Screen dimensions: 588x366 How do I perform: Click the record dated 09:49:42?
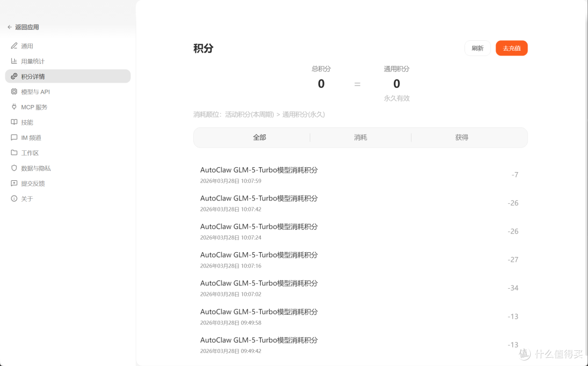[360, 345]
